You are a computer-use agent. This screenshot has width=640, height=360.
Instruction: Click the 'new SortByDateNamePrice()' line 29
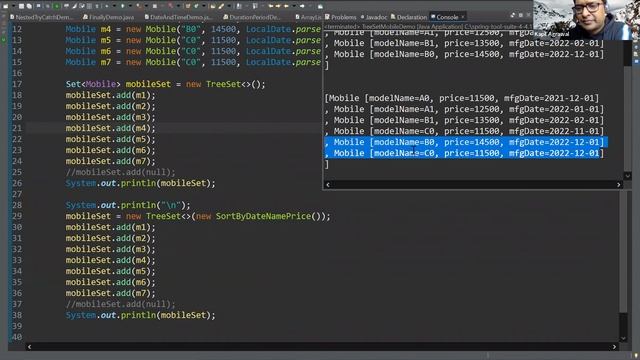pyautogui.click(x=198, y=216)
